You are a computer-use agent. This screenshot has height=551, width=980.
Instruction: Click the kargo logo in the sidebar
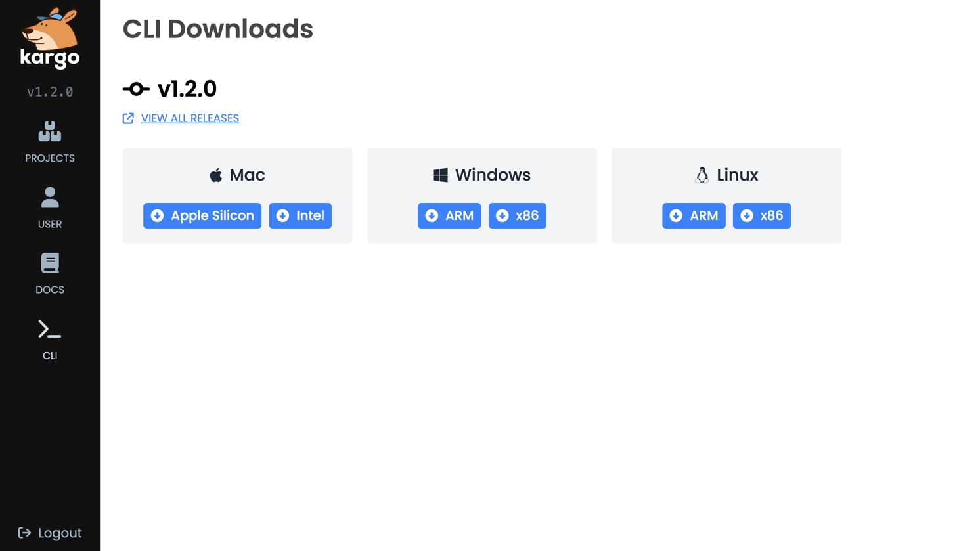pos(49,37)
